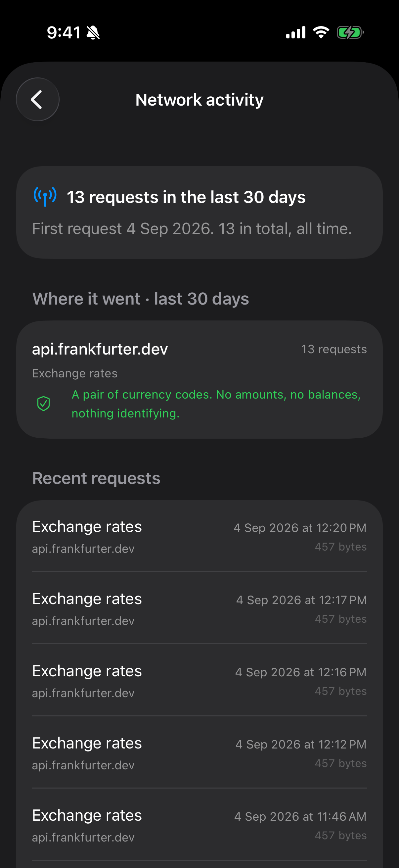The image size is (399, 868).
Task: Open the 12:17 PM exchange rates request
Action: (199, 608)
